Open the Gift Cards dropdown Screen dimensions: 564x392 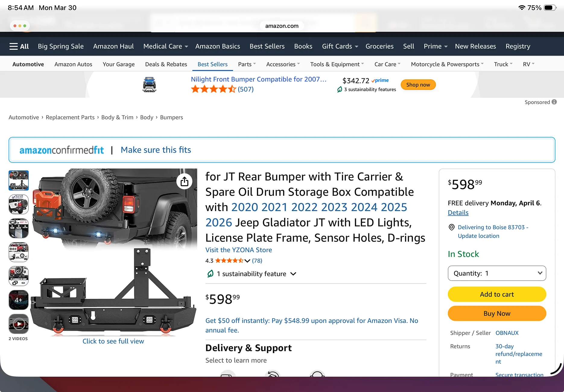click(340, 46)
